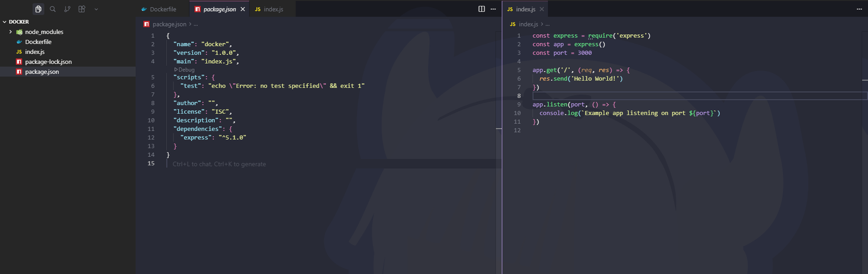Click package.json breadcrumb in left editor
The width and height of the screenshot is (868, 274).
point(169,24)
